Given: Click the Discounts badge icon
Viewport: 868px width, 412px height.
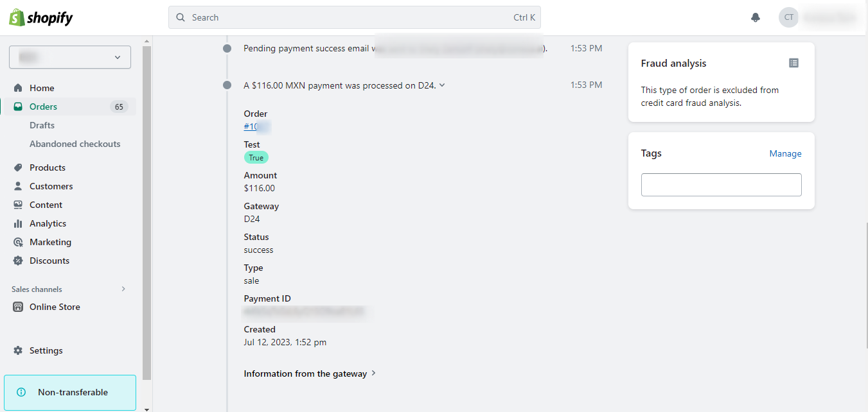Looking at the screenshot, I should pyautogui.click(x=18, y=261).
